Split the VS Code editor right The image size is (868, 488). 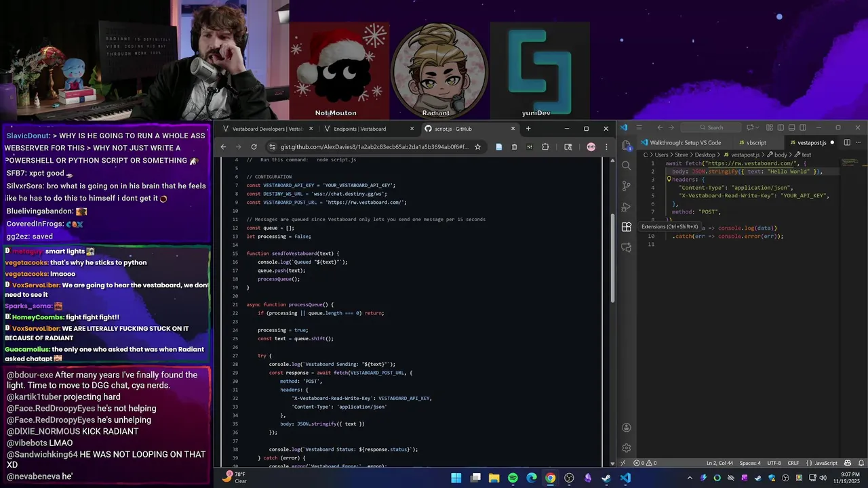coord(848,142)
